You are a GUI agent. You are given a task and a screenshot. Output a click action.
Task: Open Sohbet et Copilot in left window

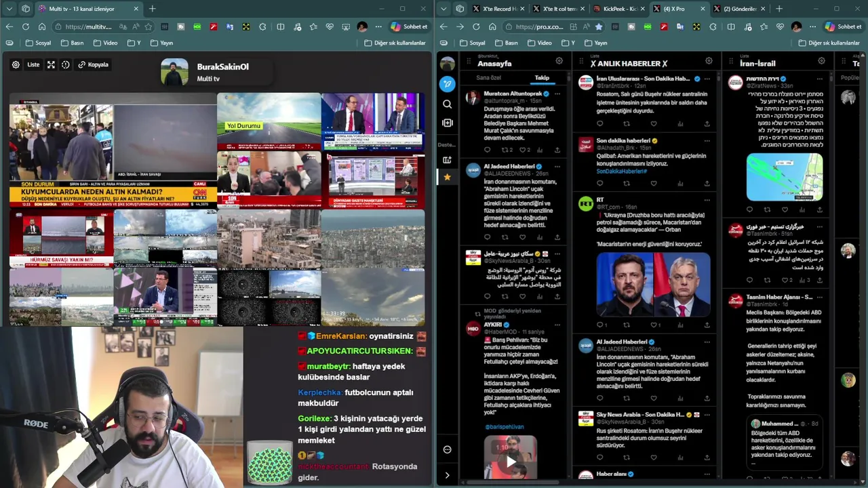point(409,26)
